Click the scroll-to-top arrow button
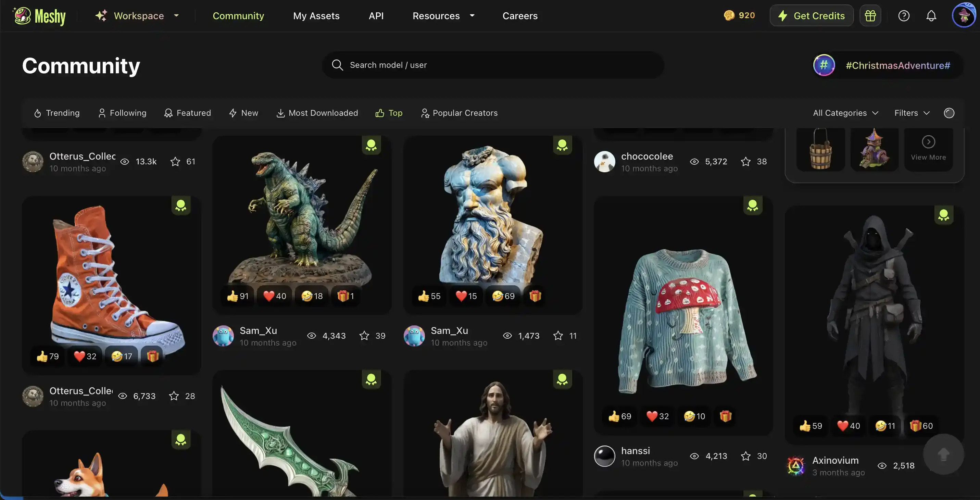Screen dimensions: 980x500 pos(943,454)
